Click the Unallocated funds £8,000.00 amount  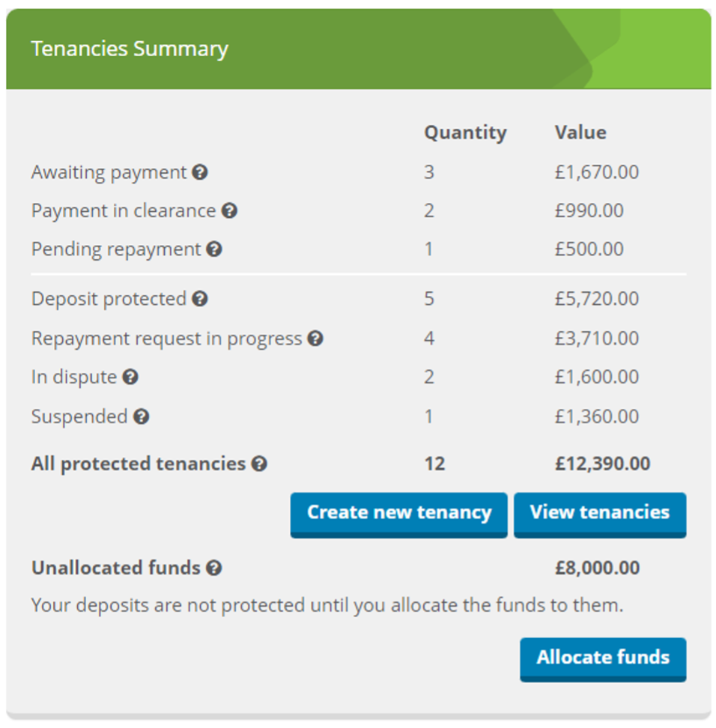[x=598, y=568]
